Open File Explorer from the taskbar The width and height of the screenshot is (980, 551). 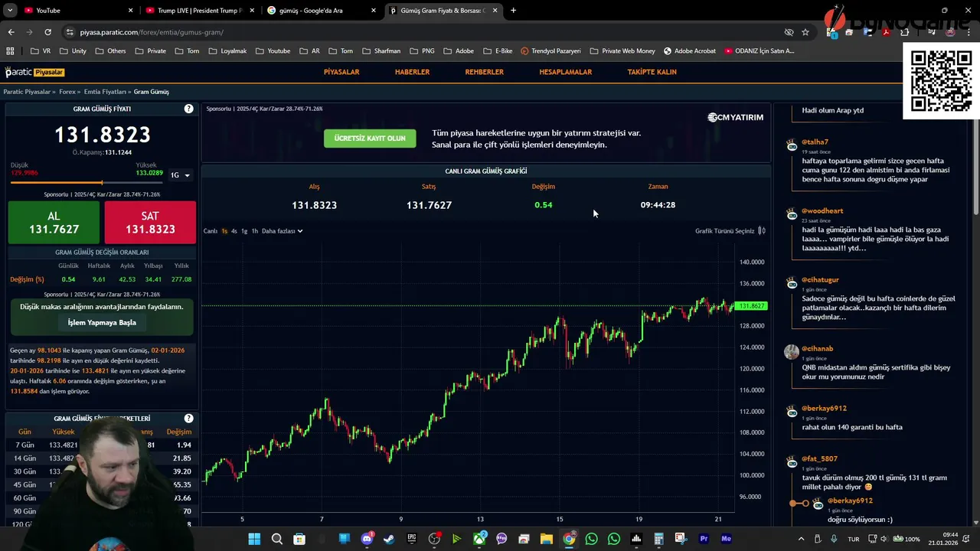pos(547,539)
